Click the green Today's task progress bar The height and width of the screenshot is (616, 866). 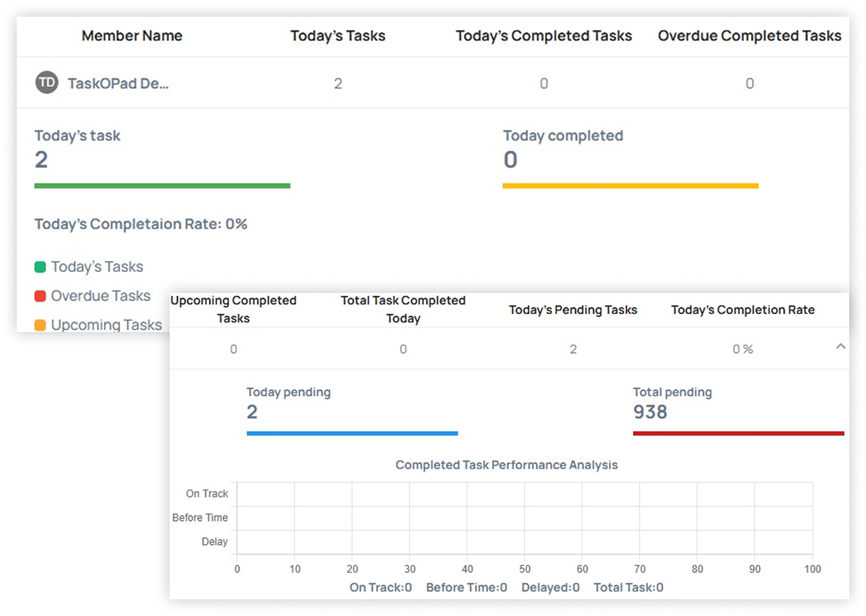click(x=162, y=186)
